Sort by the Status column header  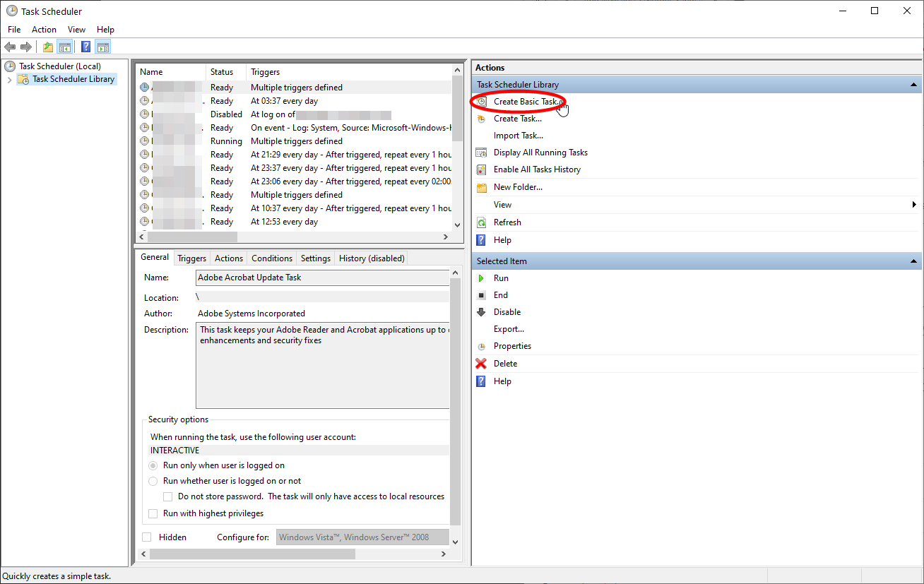(x=225, y=72)
